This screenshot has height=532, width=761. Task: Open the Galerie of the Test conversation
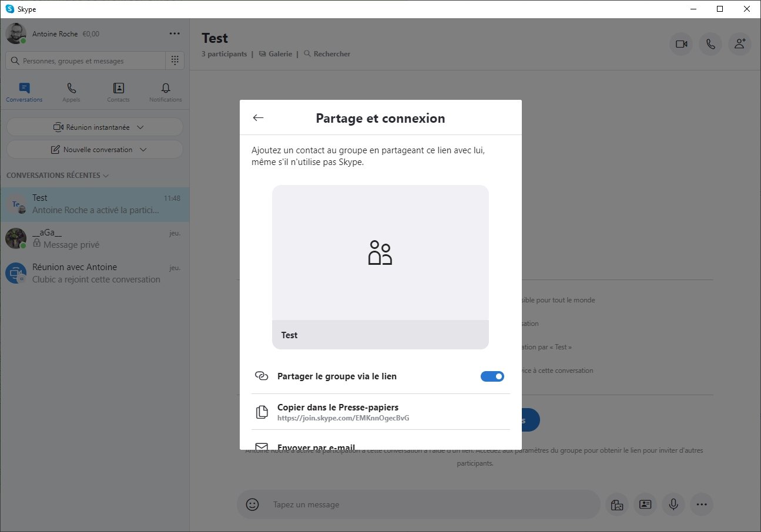(x=275, y=53)
